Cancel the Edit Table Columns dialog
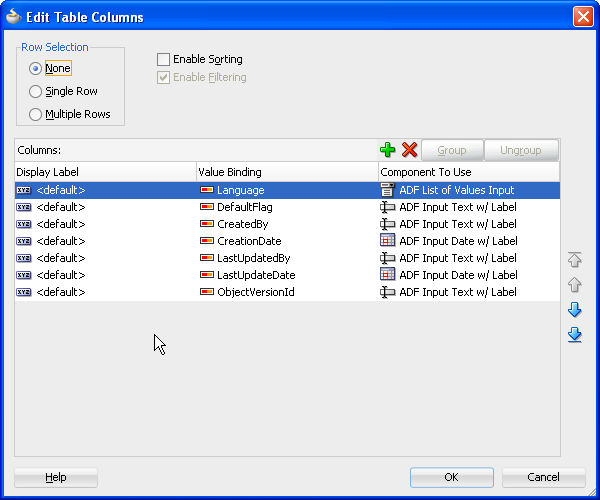The height and width of the screenshot is (500, 600). tap(543, 477)
